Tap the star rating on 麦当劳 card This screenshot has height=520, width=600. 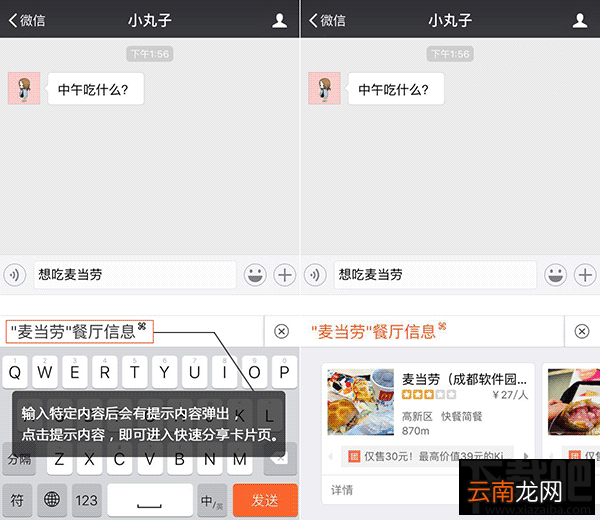(x=429, y=394)
